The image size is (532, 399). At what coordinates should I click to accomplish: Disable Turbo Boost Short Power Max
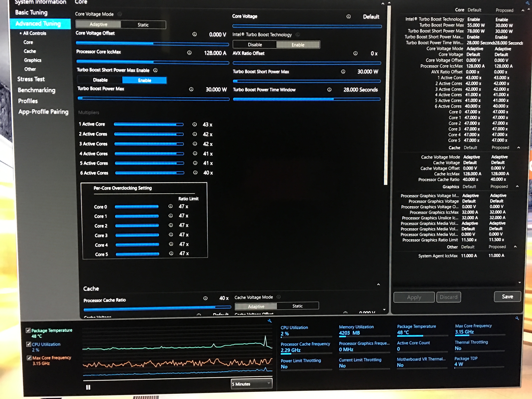pos(100,80)
